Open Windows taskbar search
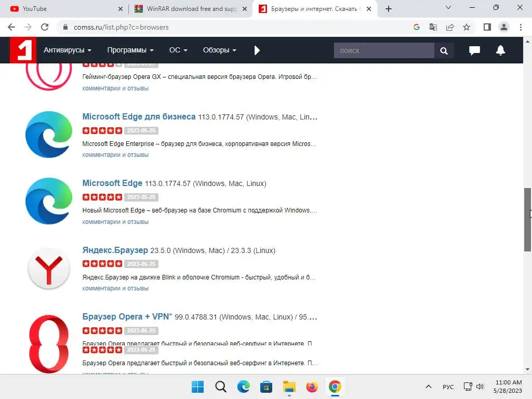 coord(220,387)
